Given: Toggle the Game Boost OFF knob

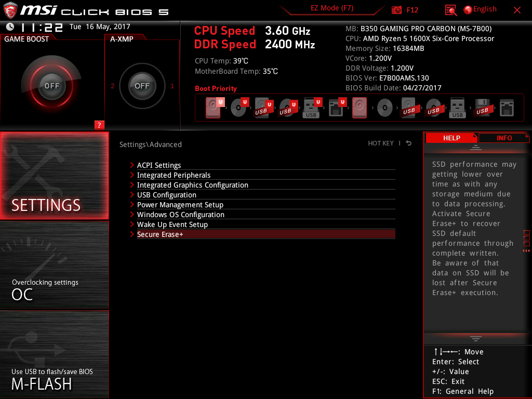Looking at the screenshot, I should [51, 86].
